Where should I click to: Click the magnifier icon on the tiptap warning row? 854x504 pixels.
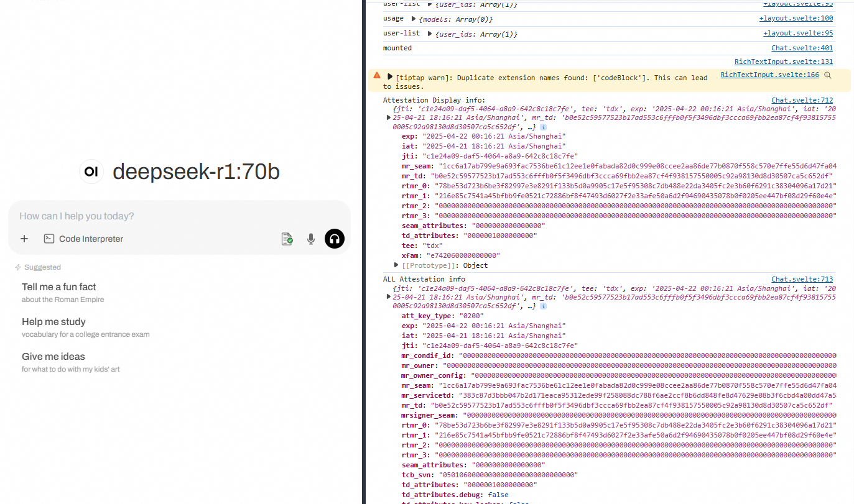(827, 75)
